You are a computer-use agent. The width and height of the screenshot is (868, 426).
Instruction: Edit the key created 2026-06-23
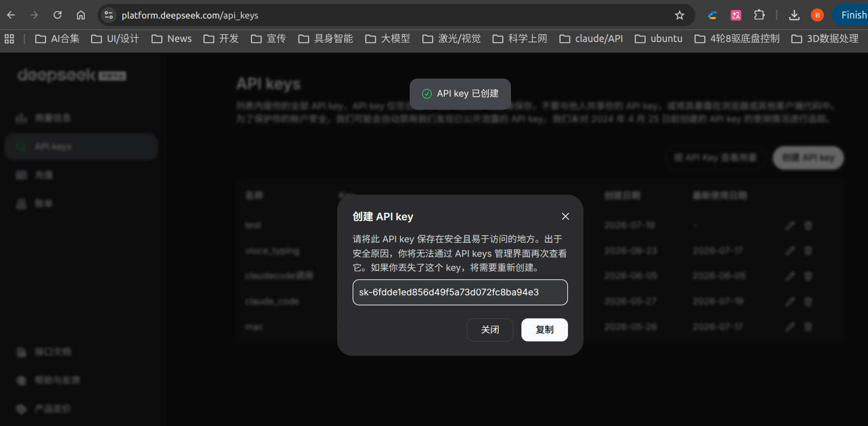(790, 250)
